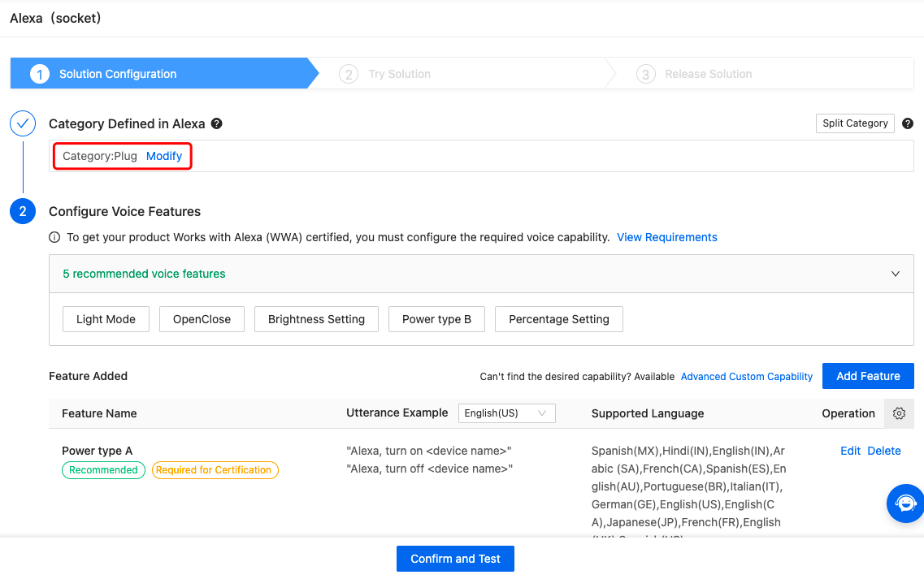This screenshot has width=924, height=579.
Task: Click 'Utterance Example' column header
Action: pyautogui.click(x=397, y=413)
